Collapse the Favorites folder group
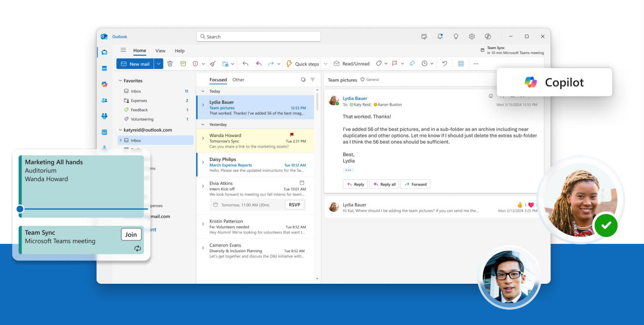Screen dimensions: 644x325 (120, 81)
